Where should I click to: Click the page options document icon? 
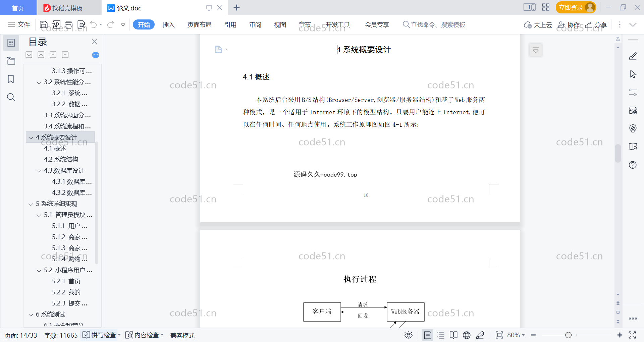tap(219, 49)
